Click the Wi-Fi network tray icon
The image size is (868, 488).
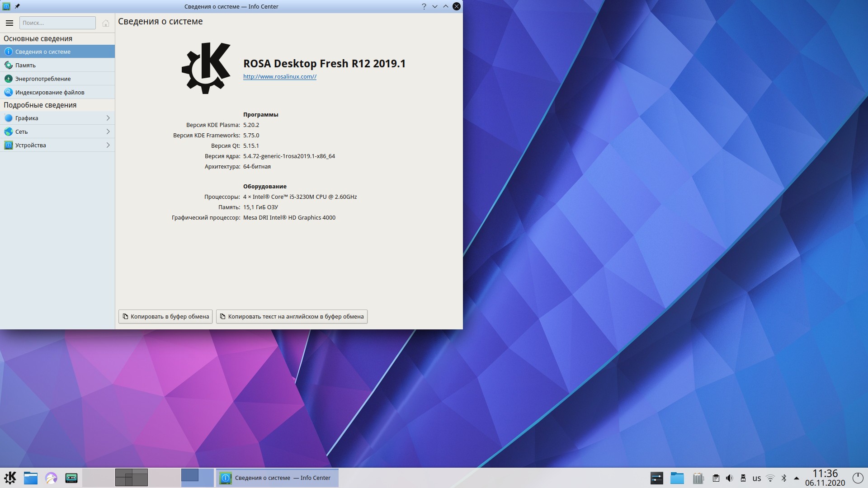[770, 478]
